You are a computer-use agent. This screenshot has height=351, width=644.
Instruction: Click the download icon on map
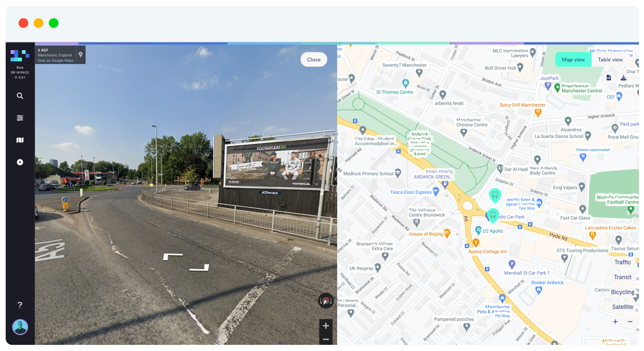click(623, 78)
